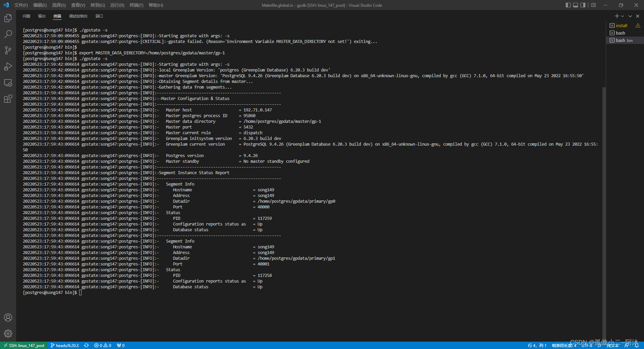Close the terminal panel
The image size is (644, 349).
638,16
